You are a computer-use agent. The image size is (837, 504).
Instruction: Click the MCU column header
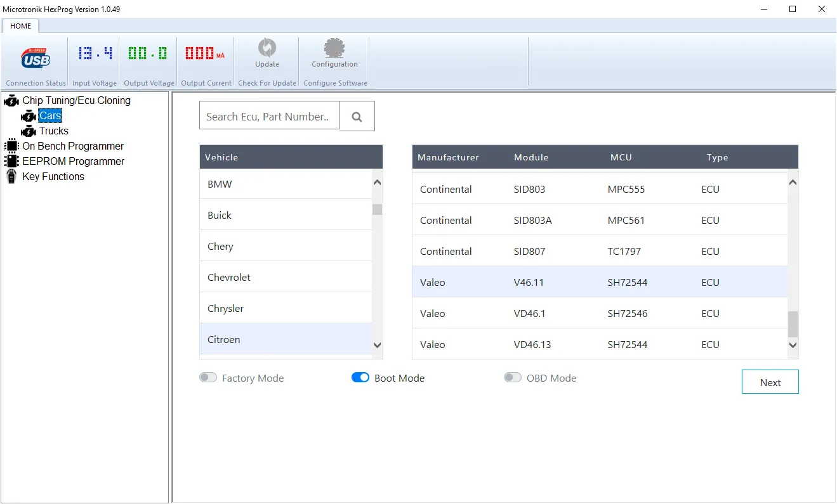(x=621, y=157)
